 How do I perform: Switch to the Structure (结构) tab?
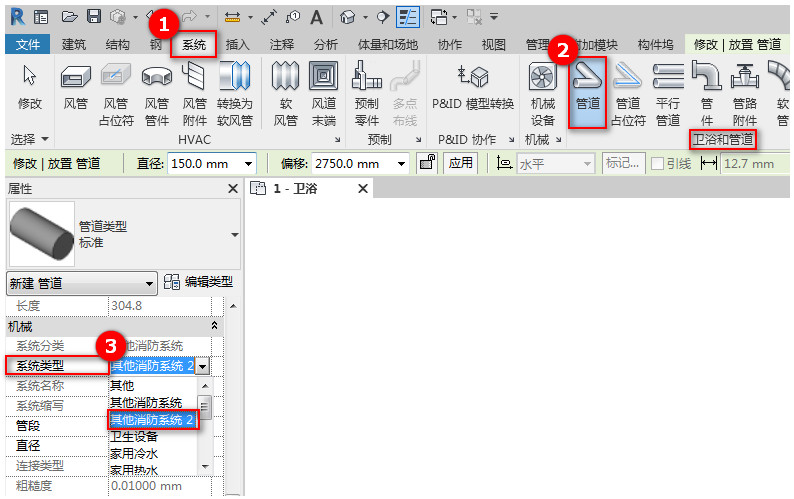(x=117, y=45)
